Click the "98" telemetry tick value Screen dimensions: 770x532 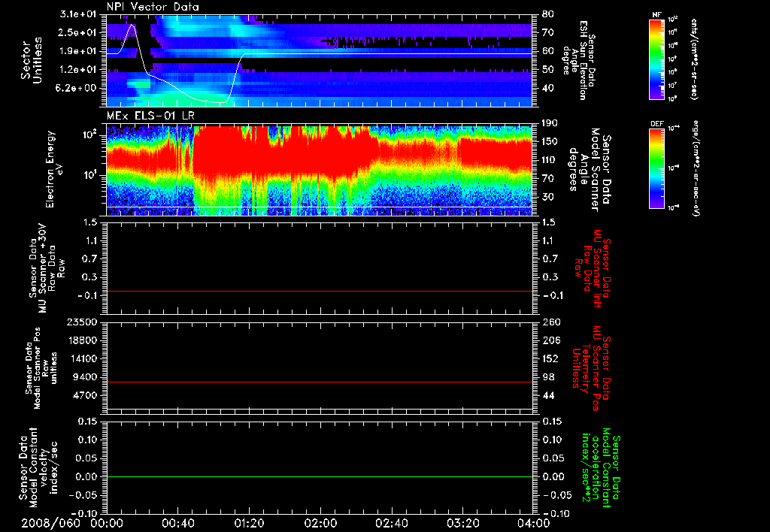pyautogui.click(x=547, y=377)
